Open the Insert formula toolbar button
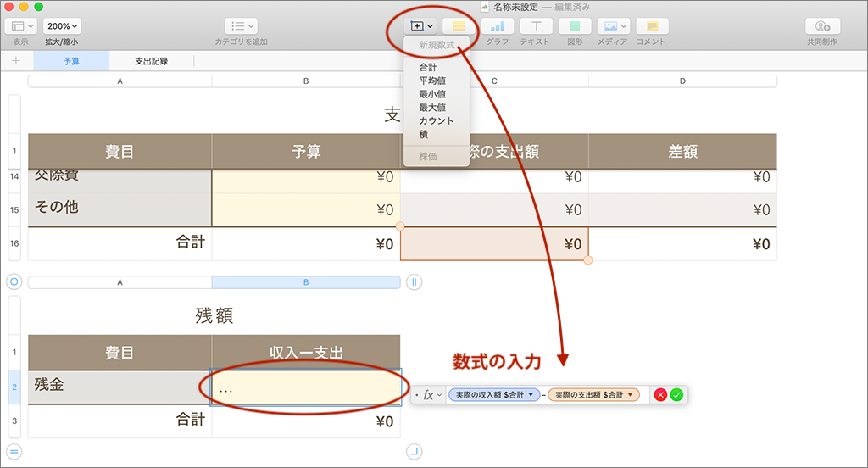 tap(422, 26)
